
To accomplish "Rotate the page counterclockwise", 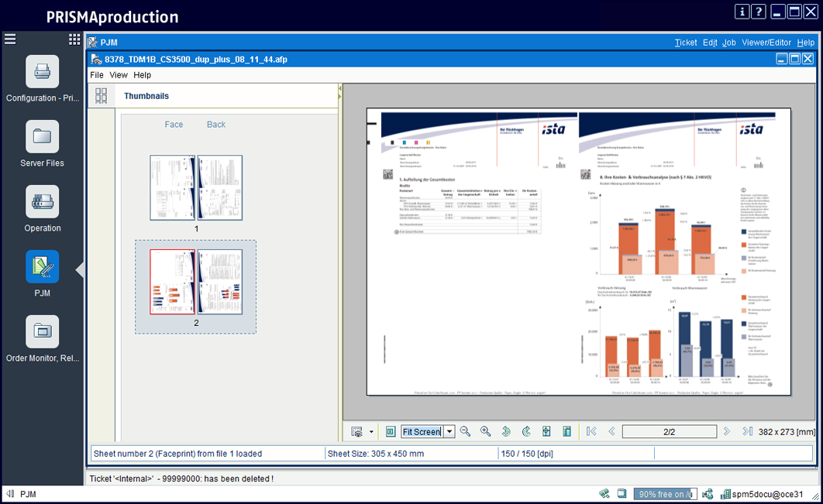I will coord(506,431).
